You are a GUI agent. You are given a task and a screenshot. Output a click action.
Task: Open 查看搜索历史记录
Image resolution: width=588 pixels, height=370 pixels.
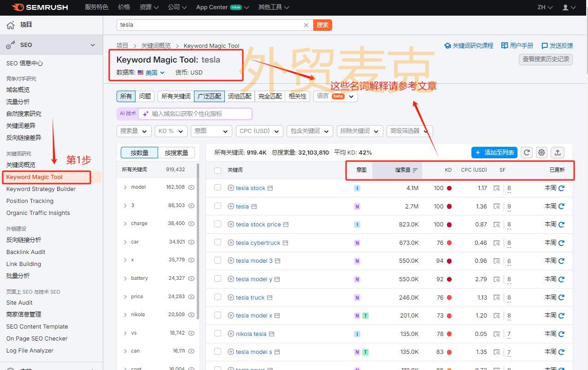[545, 59]
